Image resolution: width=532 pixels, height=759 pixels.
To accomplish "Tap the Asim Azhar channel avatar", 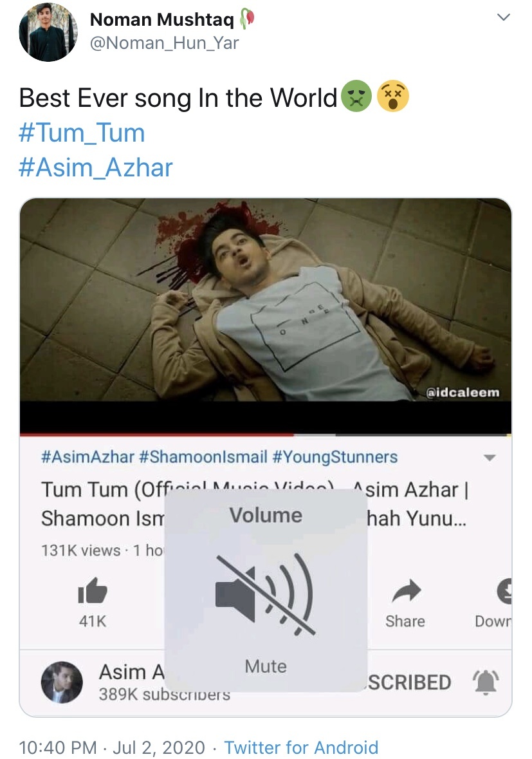I will [61, 682].
